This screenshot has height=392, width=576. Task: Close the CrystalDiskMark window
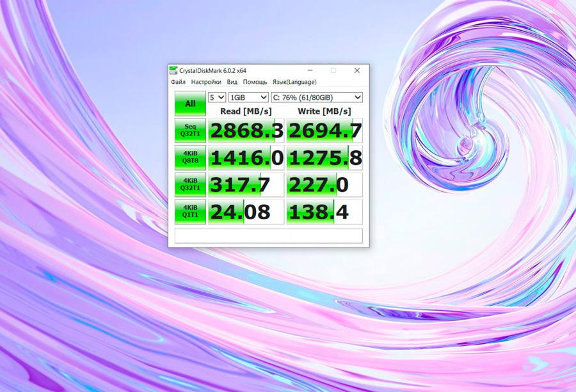[x=357, y=70]
